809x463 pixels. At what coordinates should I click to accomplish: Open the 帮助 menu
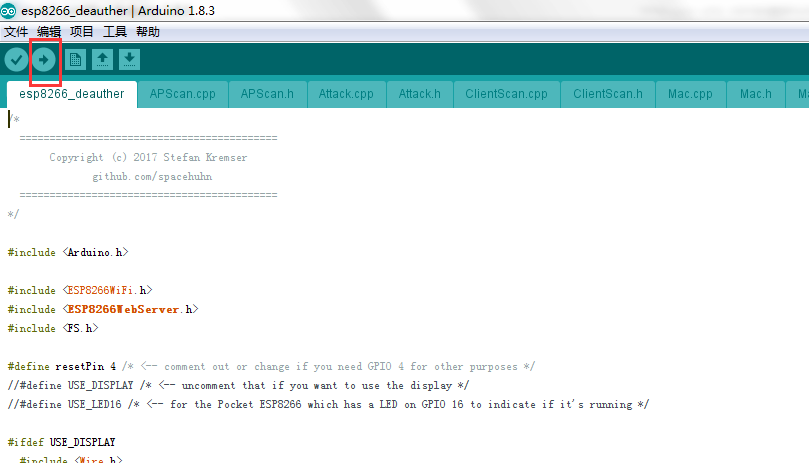click(x=147, y=32)
